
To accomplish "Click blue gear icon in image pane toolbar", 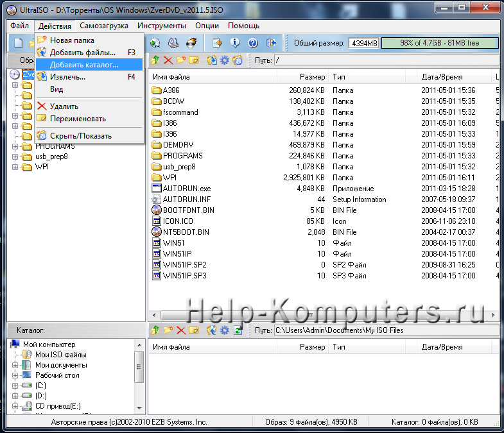I will pyautogui.click(x=224, y=60).
